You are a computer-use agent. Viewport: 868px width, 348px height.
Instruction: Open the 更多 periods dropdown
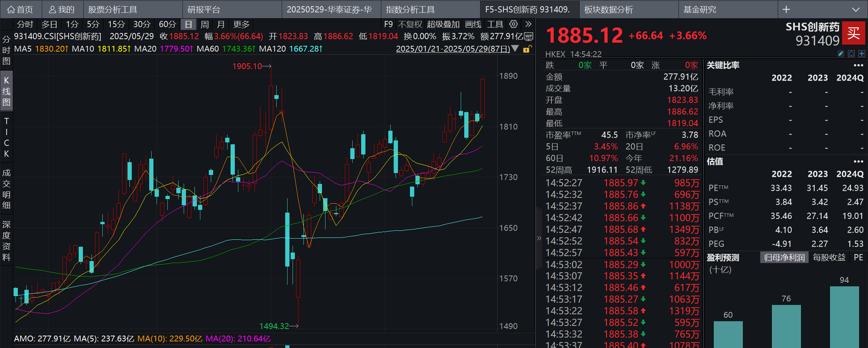(241, 24)
